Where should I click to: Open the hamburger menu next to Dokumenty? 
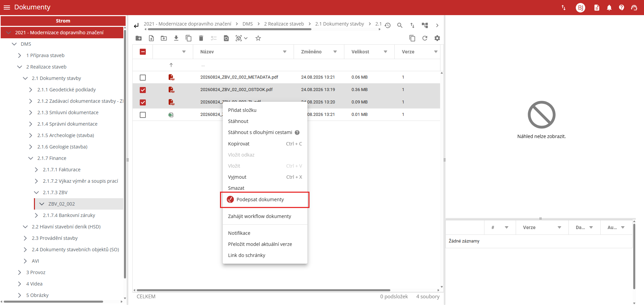pyautogui.click(x=7, y=7)
